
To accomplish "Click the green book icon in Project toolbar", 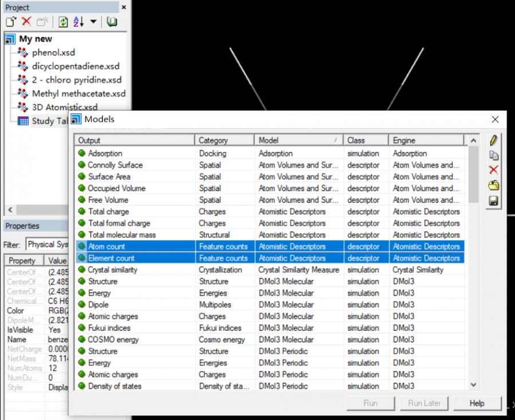I will (x=112, y=22).
